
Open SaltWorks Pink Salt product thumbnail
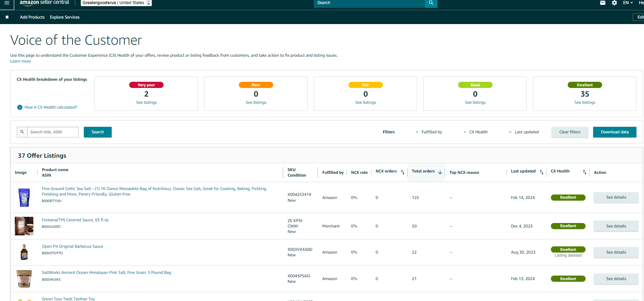(x=24, y=279)
